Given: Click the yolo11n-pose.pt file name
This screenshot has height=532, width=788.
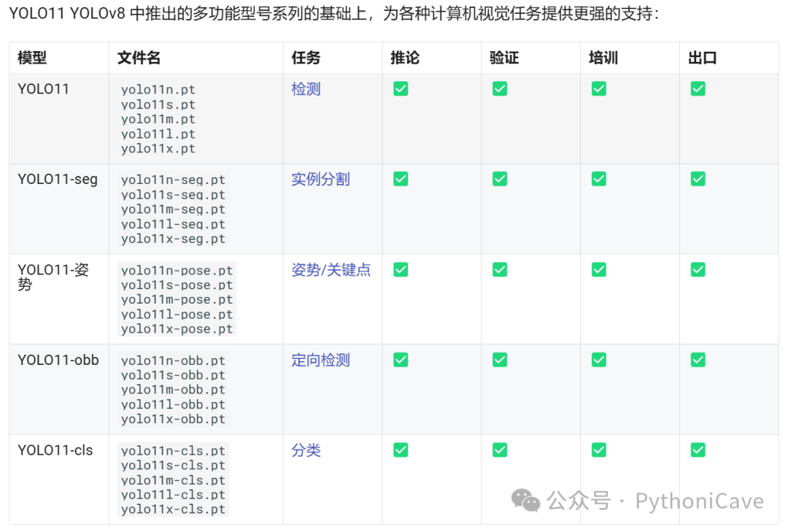Looking at the screenshot, I should [x=177, y=271].
